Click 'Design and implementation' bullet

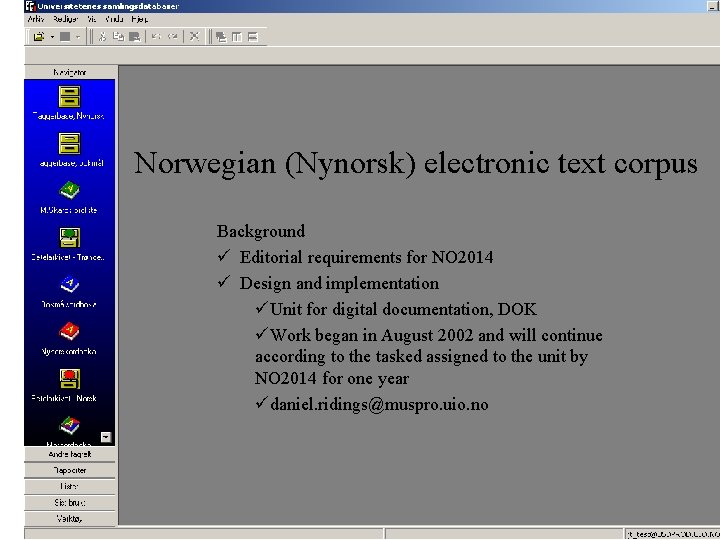click(x=339, y=283)
